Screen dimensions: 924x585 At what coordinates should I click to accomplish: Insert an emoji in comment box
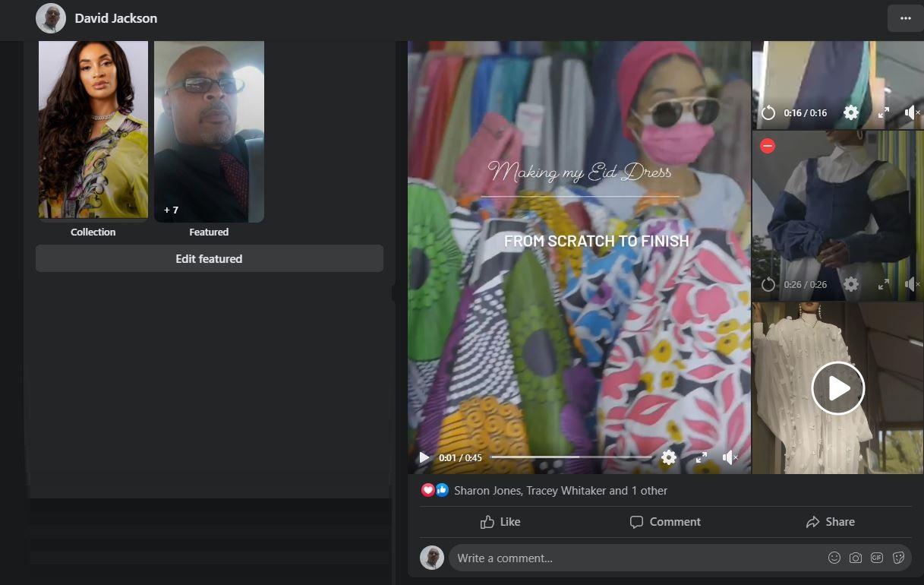coord(834,558)
